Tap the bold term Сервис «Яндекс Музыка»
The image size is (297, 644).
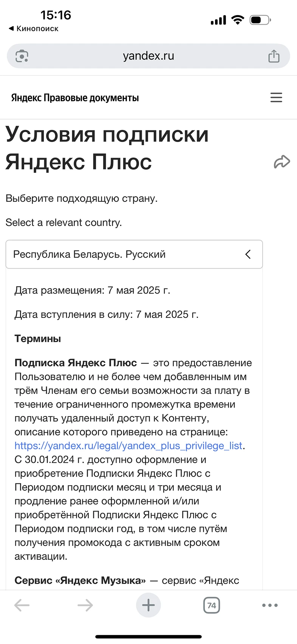click(80, 581)
